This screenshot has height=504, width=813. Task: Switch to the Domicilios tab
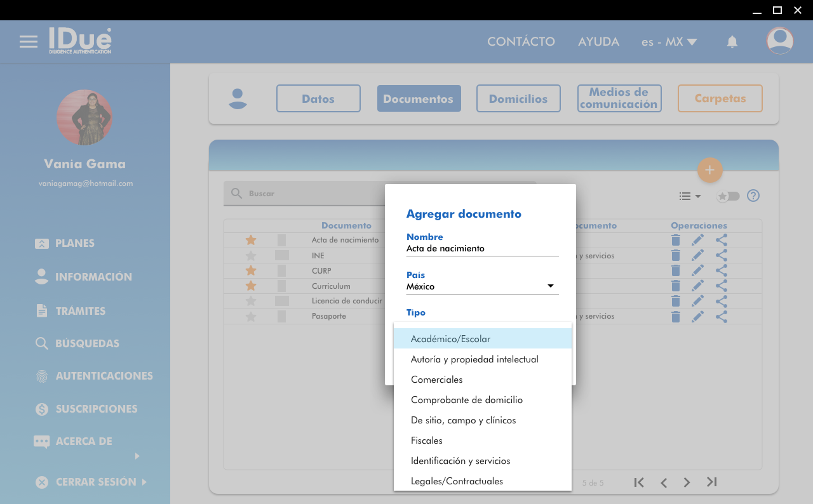pyautogui.click(x=518, y=98)
